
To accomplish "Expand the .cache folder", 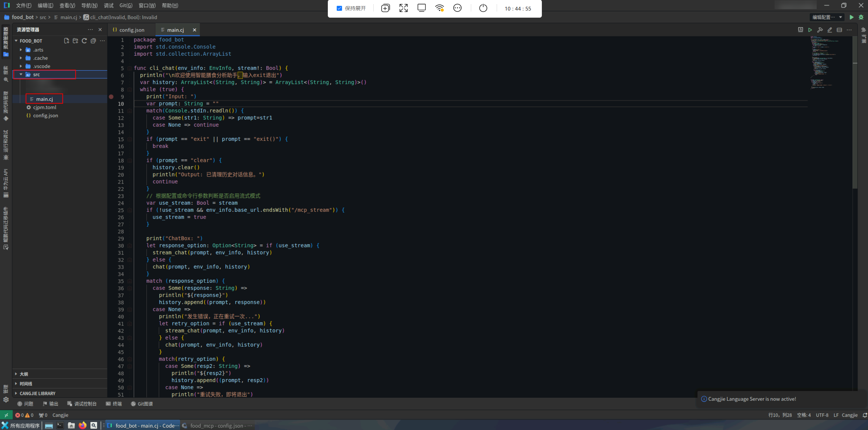I will coord(21,58).
